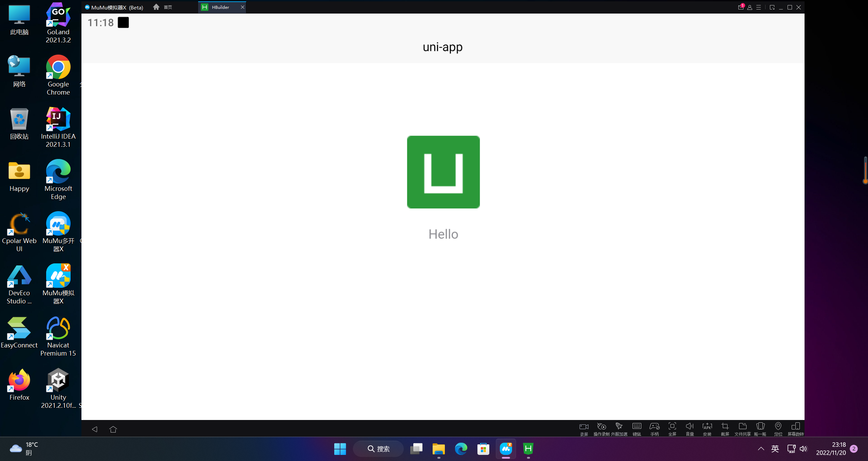This screenshot has height=461, width=868.
Task: Open the Happy user folder
Action: [x=19, y=176]
